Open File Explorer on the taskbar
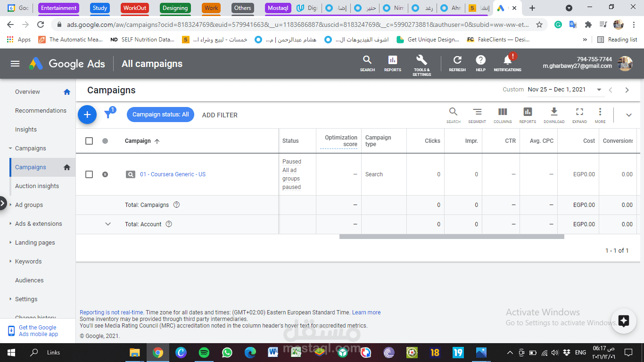The width and height of the screenshot is (644, 362). coord(135,353)
